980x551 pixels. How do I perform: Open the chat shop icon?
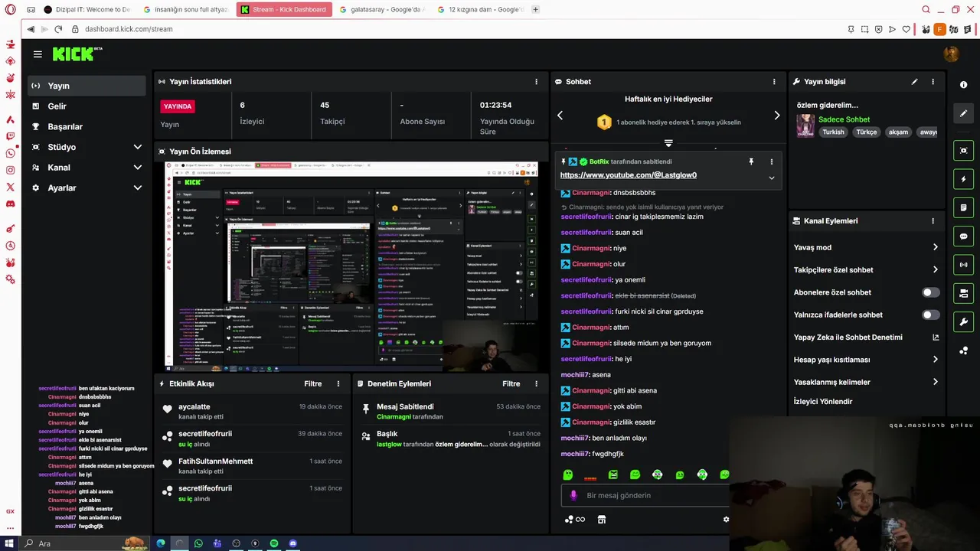pos(602,520)
